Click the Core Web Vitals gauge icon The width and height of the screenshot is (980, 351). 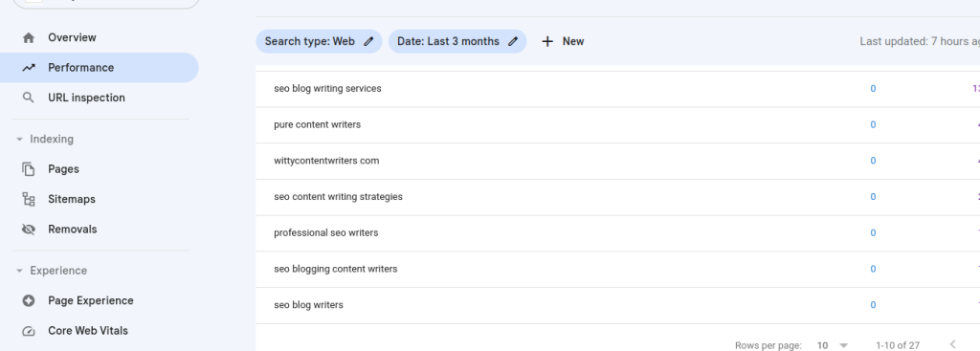tap(28, 331)
